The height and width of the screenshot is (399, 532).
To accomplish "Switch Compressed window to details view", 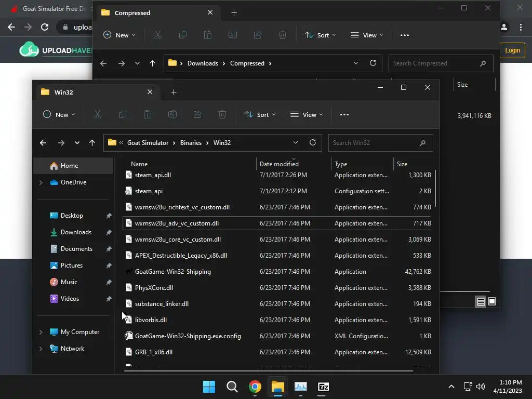I will click(481, 301).
